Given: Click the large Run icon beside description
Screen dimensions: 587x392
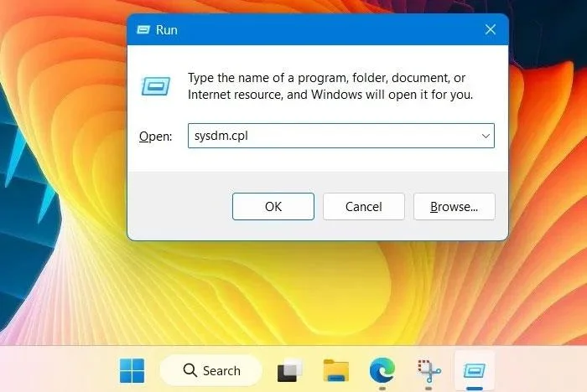Looking at the screenshot, I should [156, 86].
